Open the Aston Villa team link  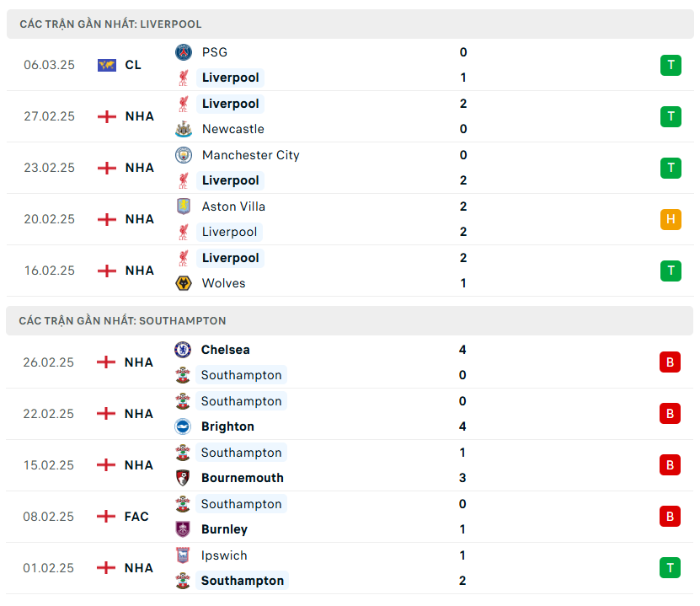(233, 206)
